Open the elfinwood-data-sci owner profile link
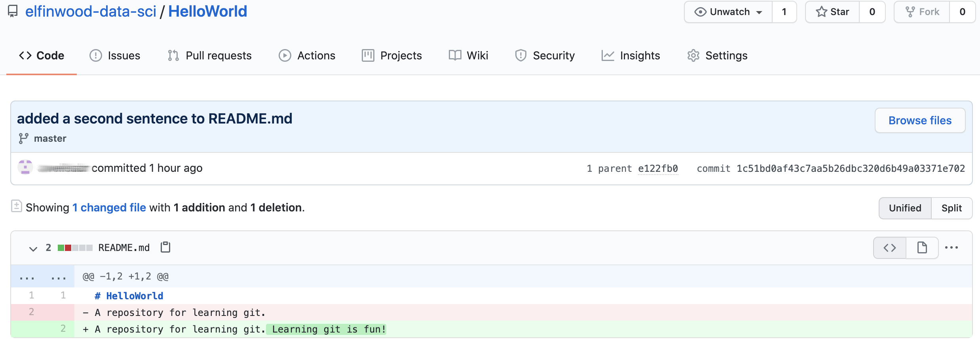This screenshot has width=980, height=346. pyautogui.click(x=91, y=11)
